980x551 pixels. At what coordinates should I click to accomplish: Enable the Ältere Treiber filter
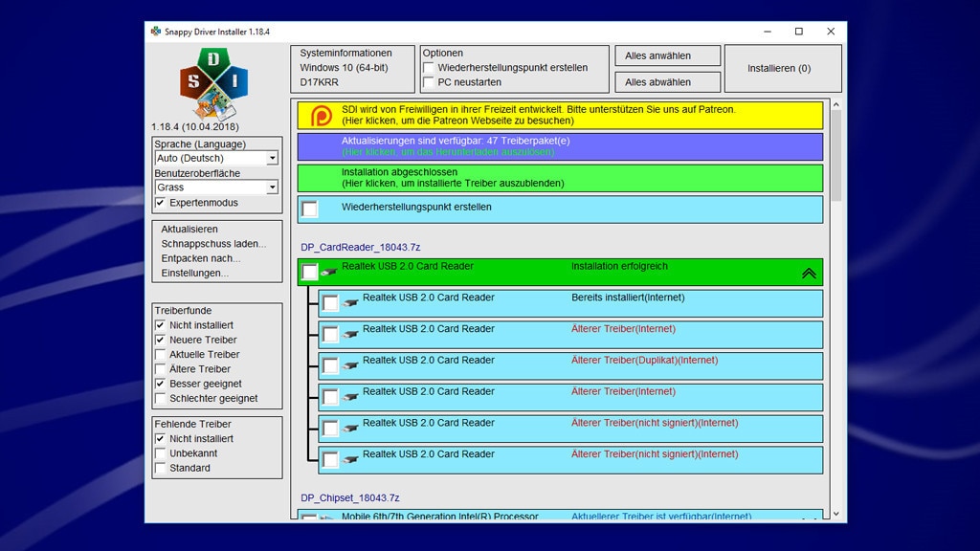161,369
